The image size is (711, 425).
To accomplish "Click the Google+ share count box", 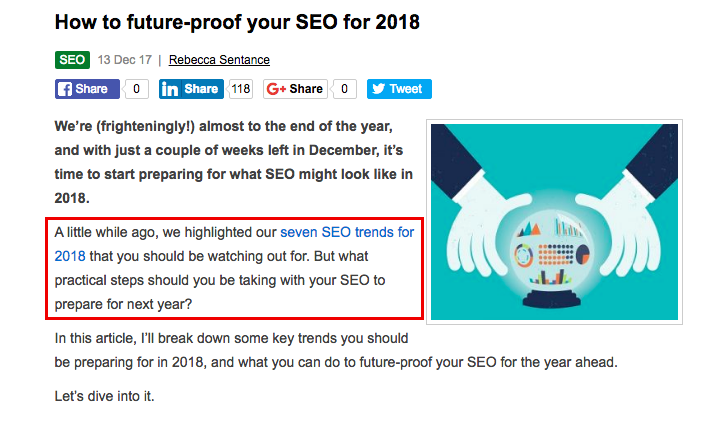I will (x=343, y=89).
